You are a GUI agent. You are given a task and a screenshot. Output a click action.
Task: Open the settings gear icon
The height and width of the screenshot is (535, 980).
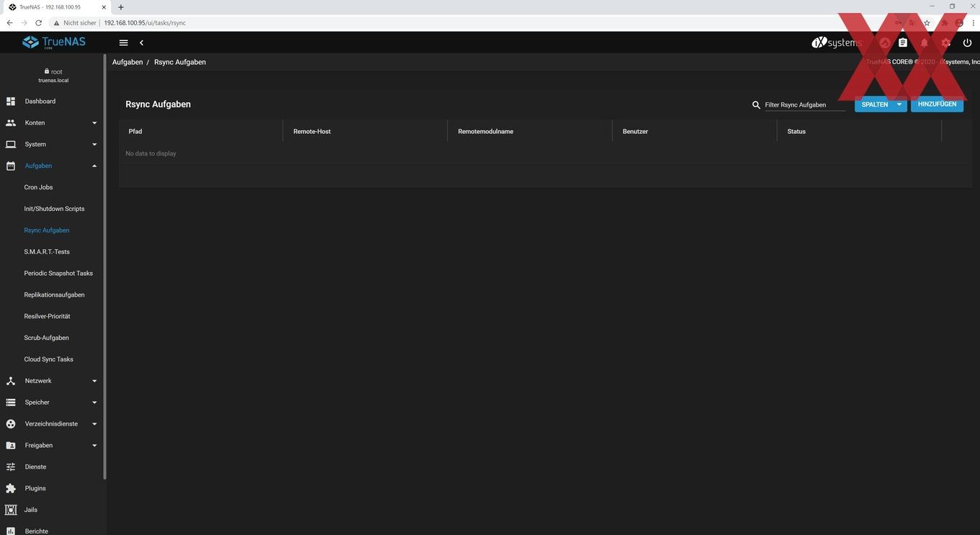946,43
